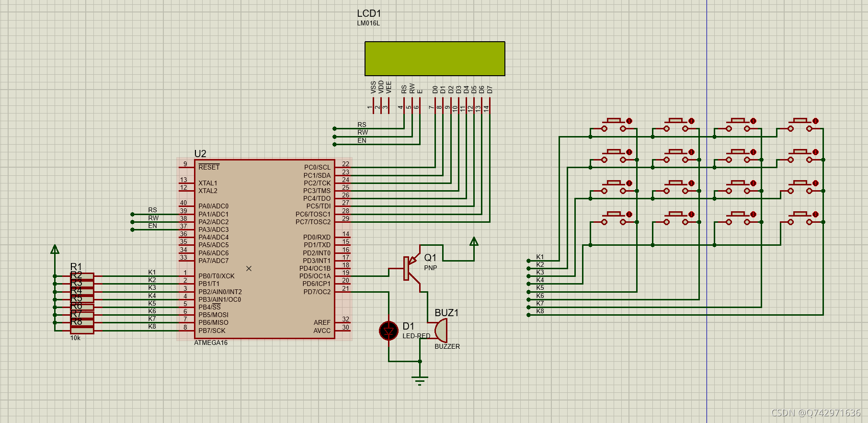The image size is (868, 423).
Task: Click the Q1 PNP transistor symbol
Action: (411, 268)
